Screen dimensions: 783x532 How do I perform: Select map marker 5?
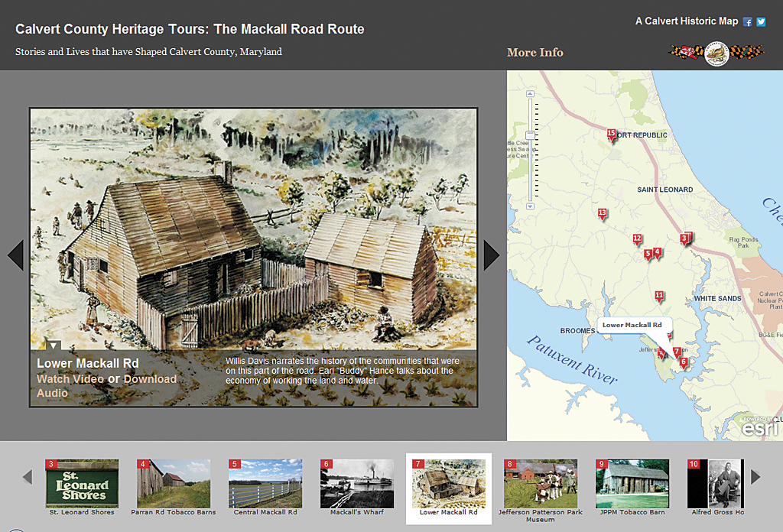click(648, 255)
